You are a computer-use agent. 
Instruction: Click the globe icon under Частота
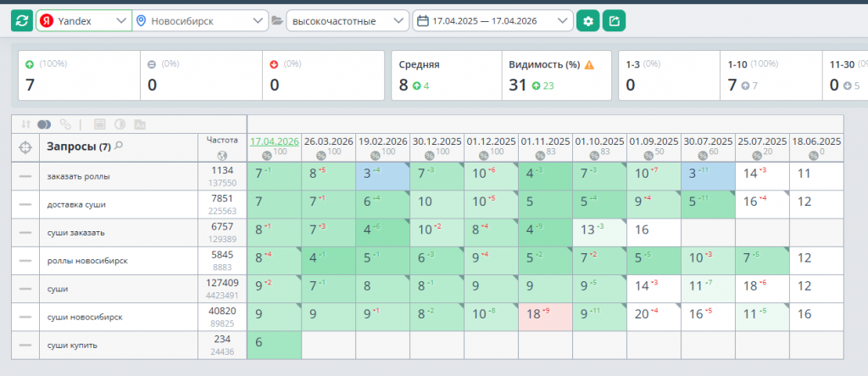pos(222,155)
